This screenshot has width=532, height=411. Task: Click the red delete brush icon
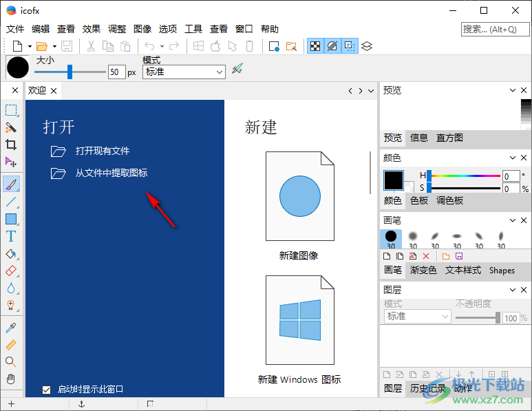coord(426,256)
